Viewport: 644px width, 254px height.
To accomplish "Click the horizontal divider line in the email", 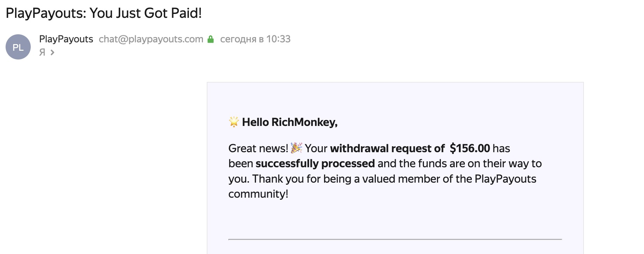I will click(395, 239).
